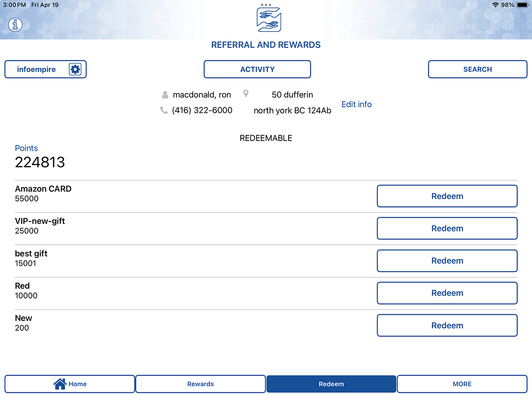Tap the Fri Apr 19 date
This screenshot has height=399, width=532.
45,5
